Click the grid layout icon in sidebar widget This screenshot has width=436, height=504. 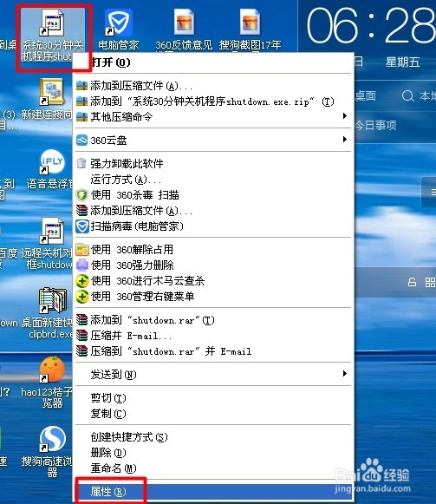coord(430,282)
